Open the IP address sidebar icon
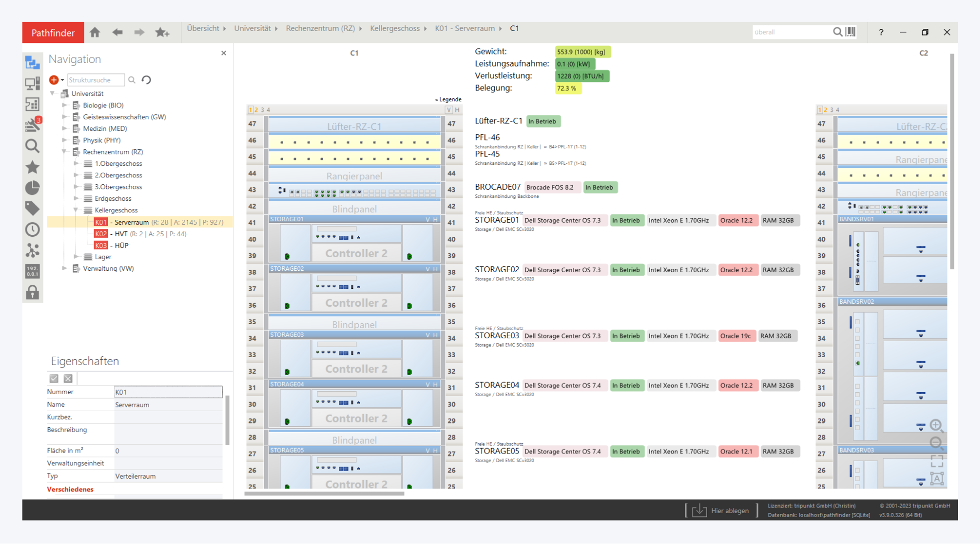The width and height of the screenshot is (980, 544). [32, 271]
